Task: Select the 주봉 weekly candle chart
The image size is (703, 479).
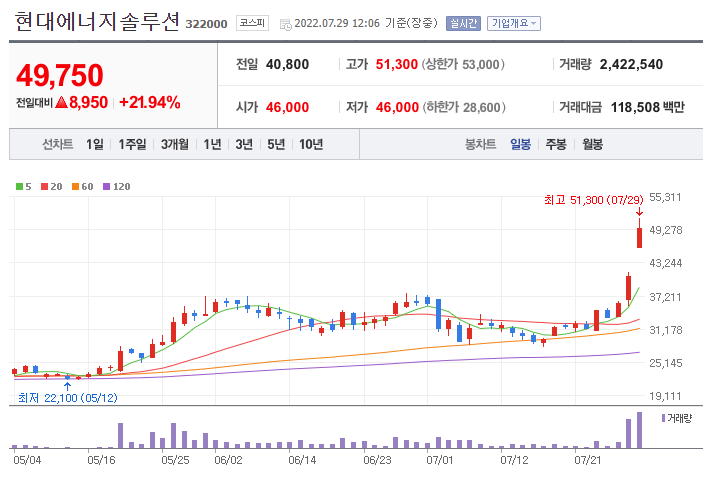Action: (x=556, y=144)
